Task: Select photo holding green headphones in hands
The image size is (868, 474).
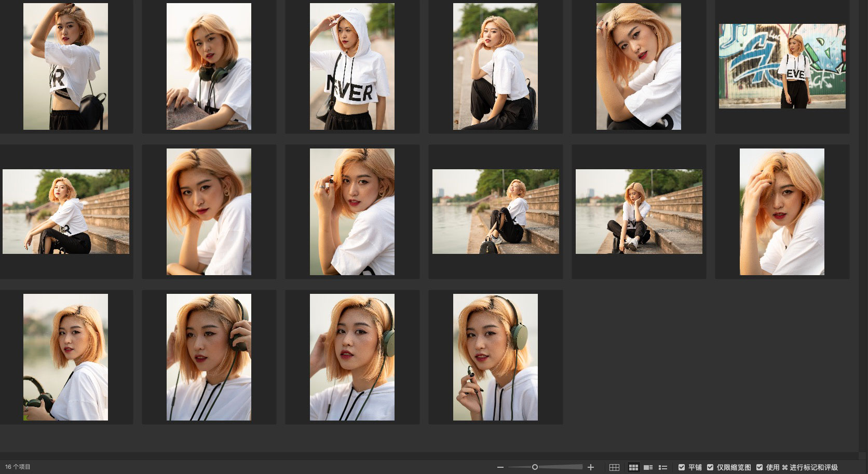Action: [x=65, y=357]
